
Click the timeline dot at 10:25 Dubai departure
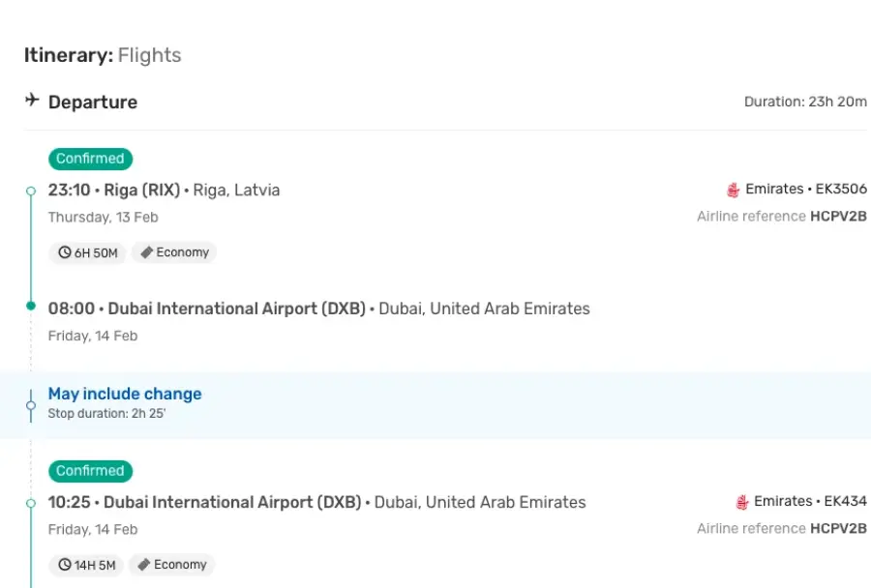31,503
